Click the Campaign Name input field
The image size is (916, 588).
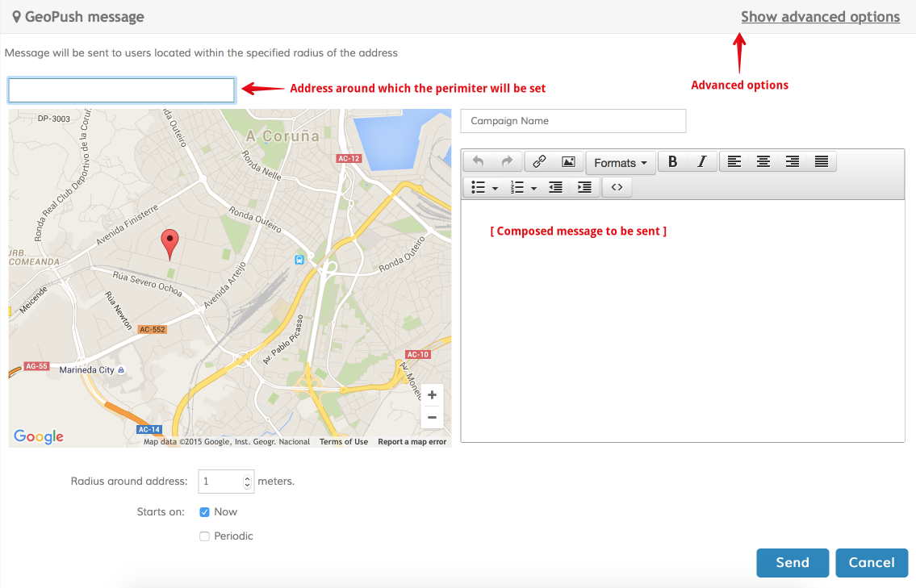pyautogui.click(x=573, y=121)
